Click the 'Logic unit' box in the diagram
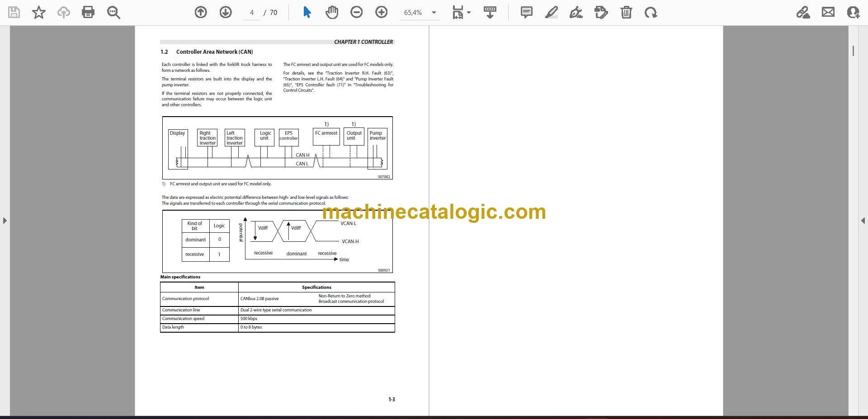 point(264,137)
